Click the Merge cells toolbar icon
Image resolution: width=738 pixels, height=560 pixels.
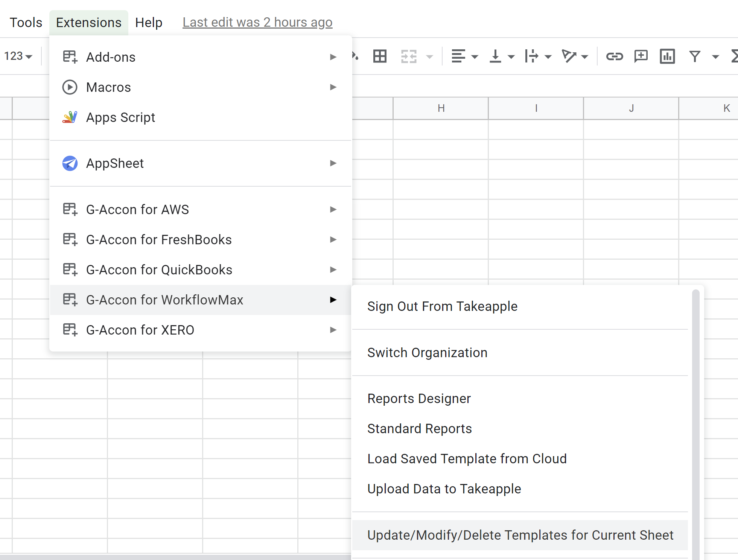409,56
